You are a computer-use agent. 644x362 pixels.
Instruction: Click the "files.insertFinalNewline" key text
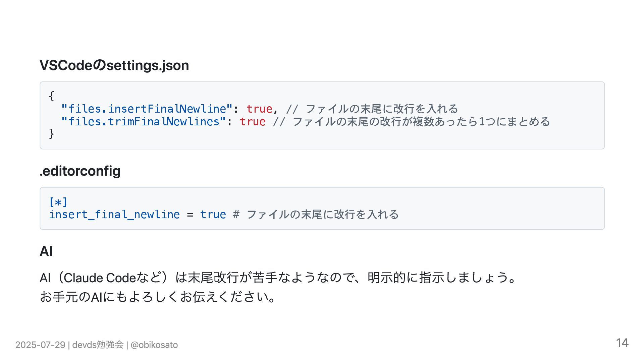click(x=147, y=109)
